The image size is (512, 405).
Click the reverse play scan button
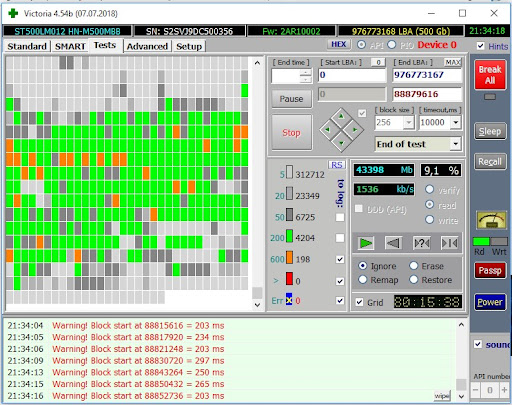tap(393, 243)
